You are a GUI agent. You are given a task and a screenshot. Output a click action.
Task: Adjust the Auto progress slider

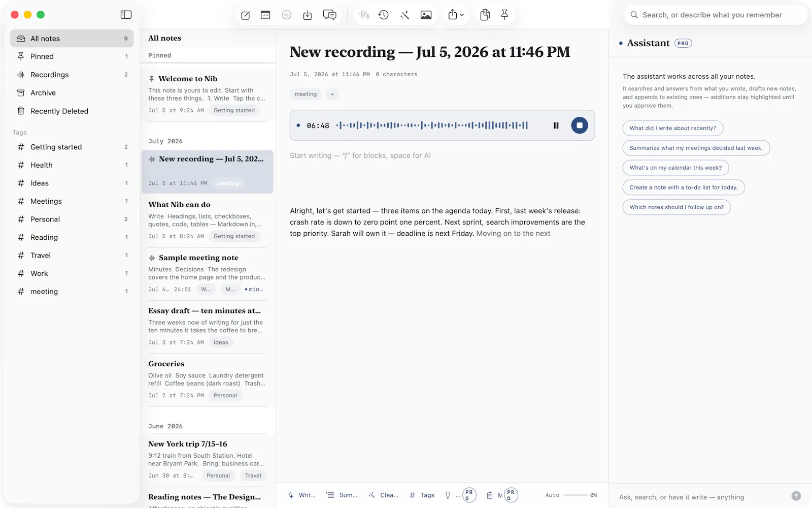tap(576, 495)
